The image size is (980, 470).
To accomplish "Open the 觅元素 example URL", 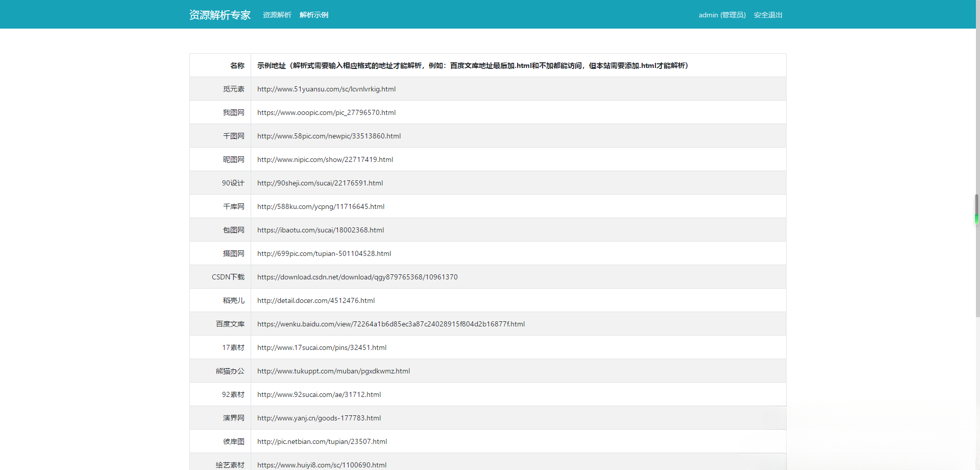I will pyautogui.click(x=326, y=89).
